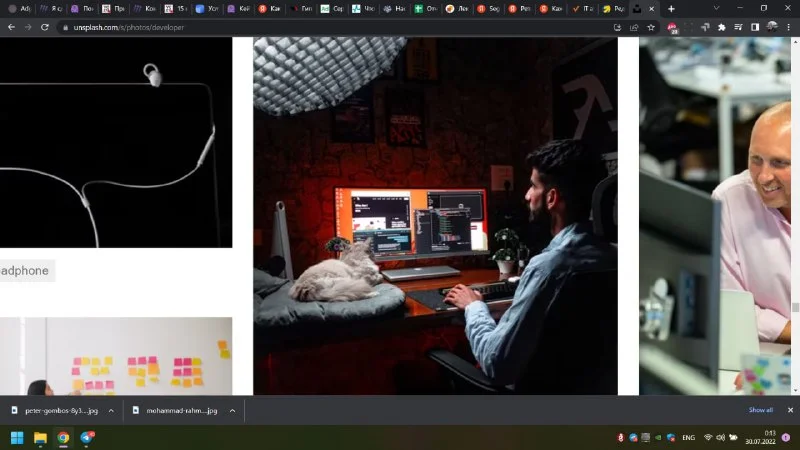Reload the Unsplash page

[45, 27]
